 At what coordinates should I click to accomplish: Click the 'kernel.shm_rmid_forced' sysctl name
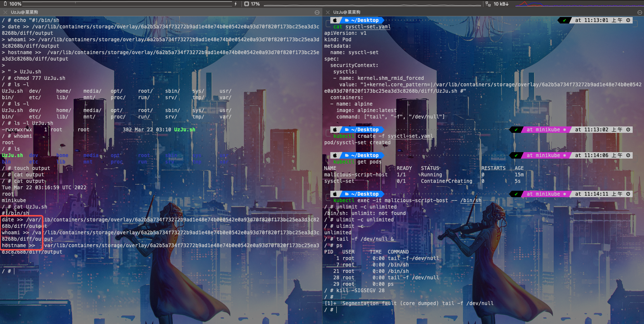pos(390,78)
